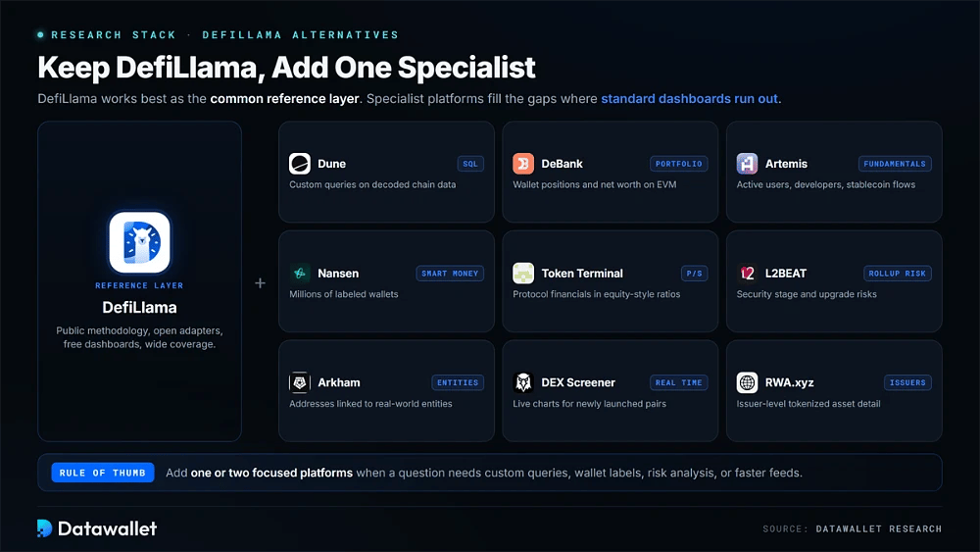This screenshot has height=552, width=980.
Task: Click the ISSUERS tag on the RWA.xyz card
Action: point(907,382)
